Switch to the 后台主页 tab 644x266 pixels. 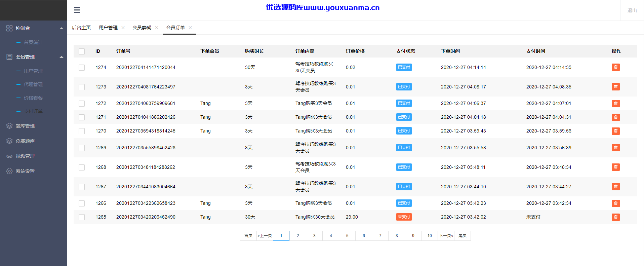(x=81, y=28)
